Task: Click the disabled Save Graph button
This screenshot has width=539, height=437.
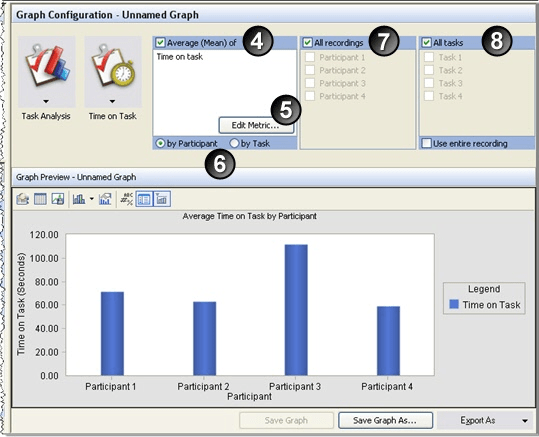Action: 286,420
